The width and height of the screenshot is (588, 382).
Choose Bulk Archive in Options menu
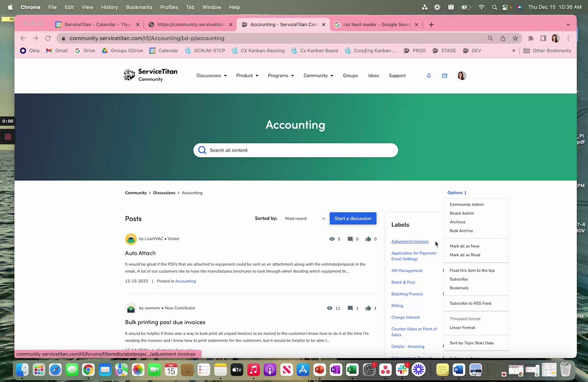click(x=461, y=231)
